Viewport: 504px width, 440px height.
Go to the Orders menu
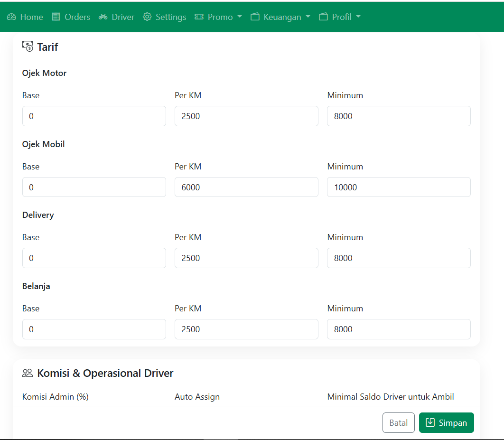[77, 17]
